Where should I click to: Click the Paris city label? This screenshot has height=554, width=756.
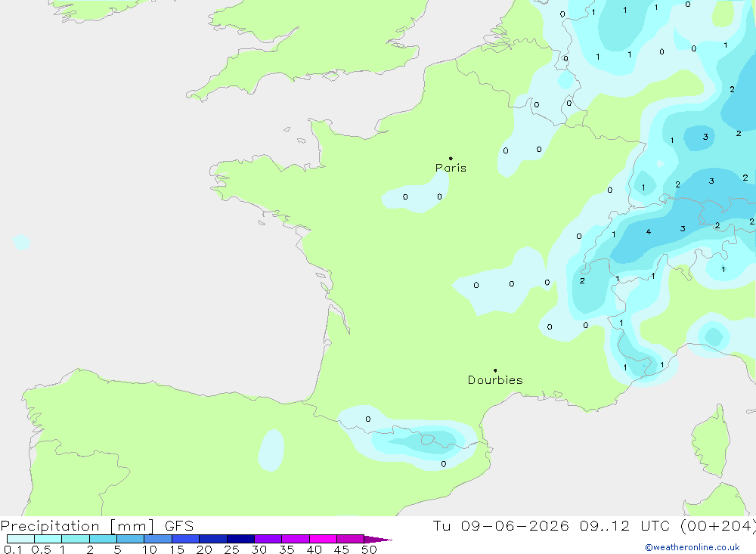[x=451, y=168]
